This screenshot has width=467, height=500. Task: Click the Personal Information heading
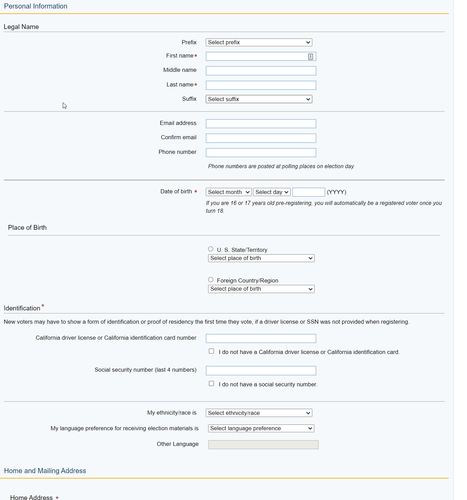(36, 6)
